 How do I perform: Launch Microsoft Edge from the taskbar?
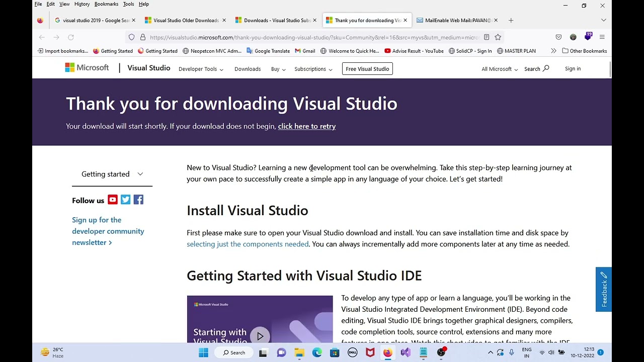click(x=317, y=352)
